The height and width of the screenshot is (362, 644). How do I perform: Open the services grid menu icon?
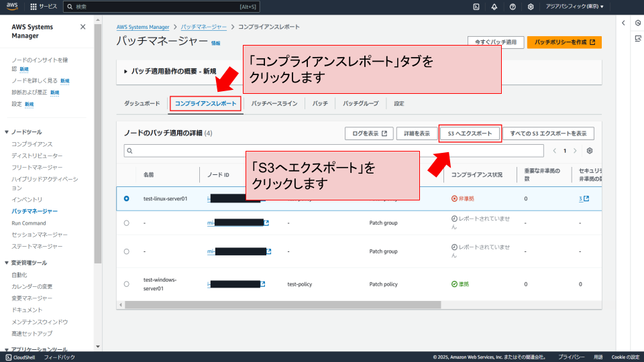(33, 7)
